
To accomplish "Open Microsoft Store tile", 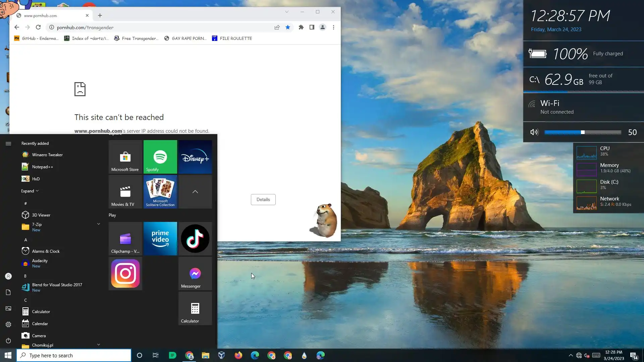I will pos(125,157).
